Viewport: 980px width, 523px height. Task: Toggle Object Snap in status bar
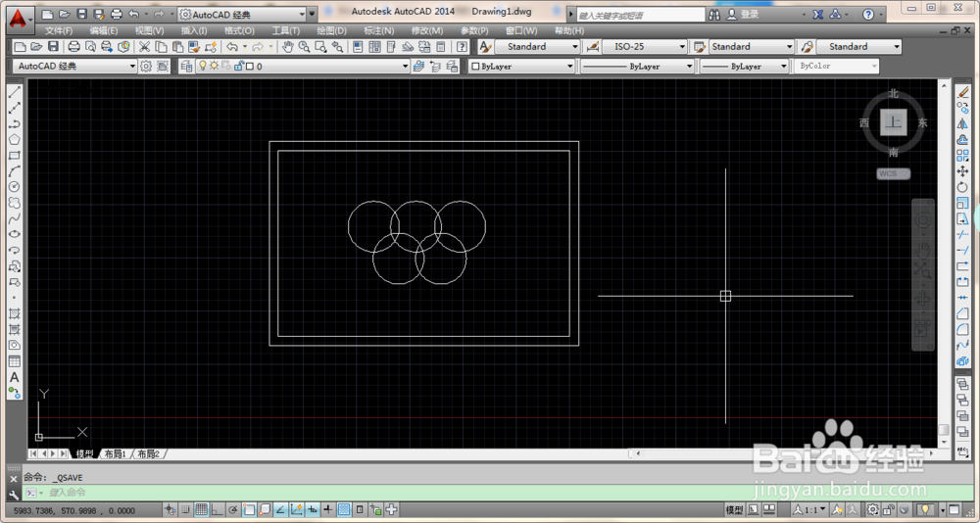click(x=249, y=510)
